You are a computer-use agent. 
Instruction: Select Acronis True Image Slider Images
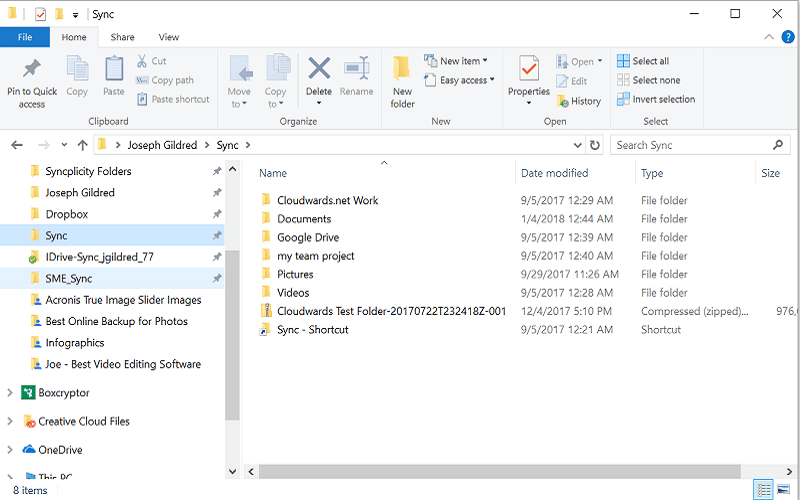pyautogui.click(x=123, y=299)
